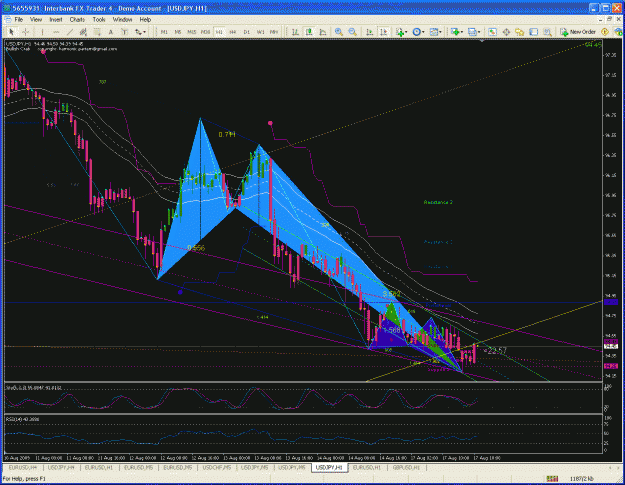Click the 'For Help, press F1' status text

coord(24,479)
